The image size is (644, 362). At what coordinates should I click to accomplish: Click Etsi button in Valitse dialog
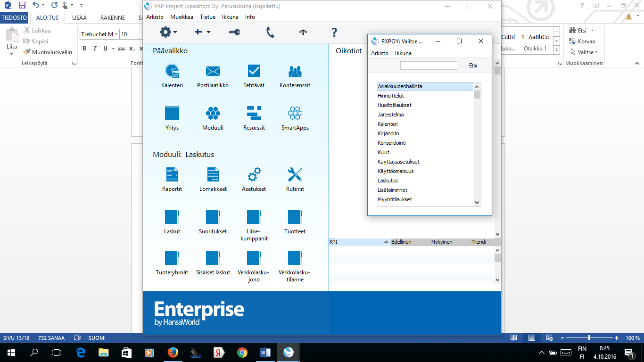coord(473,66)
